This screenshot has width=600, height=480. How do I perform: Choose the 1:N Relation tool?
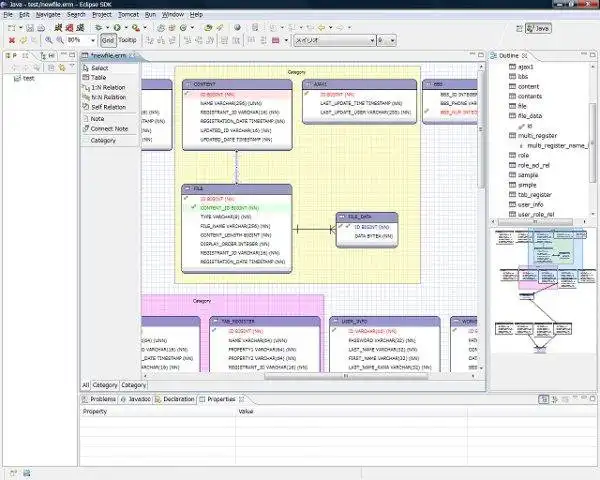point(108,87)
